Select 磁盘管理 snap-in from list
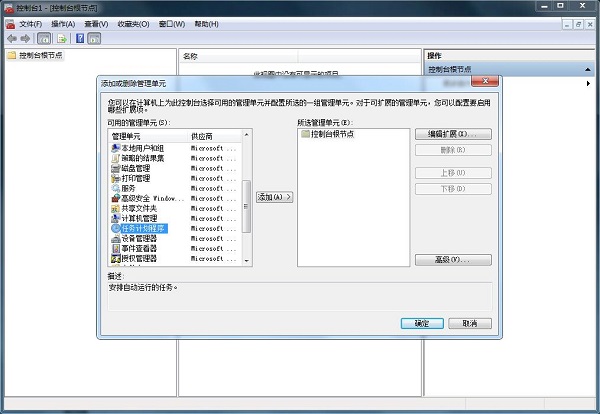The width and height of the screenshot is (600, 414). point(135,168)
